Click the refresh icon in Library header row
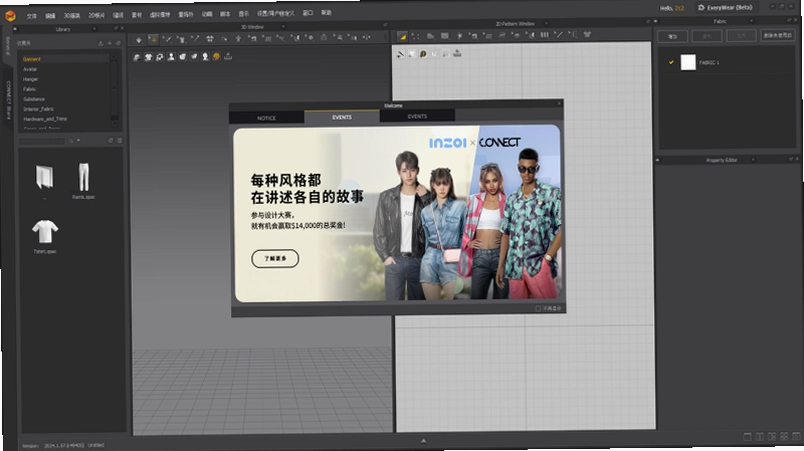 118,43
